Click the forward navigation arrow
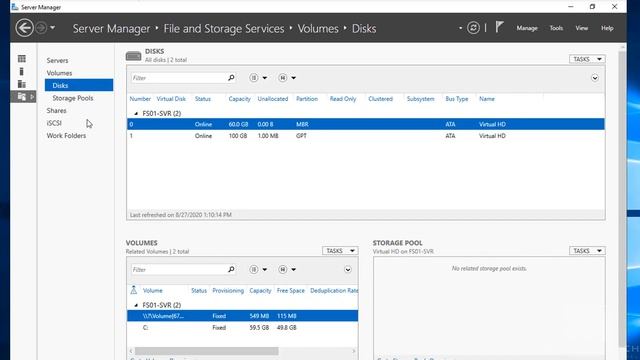Screen dimensions: 640x360 click(x=41, y=28)
